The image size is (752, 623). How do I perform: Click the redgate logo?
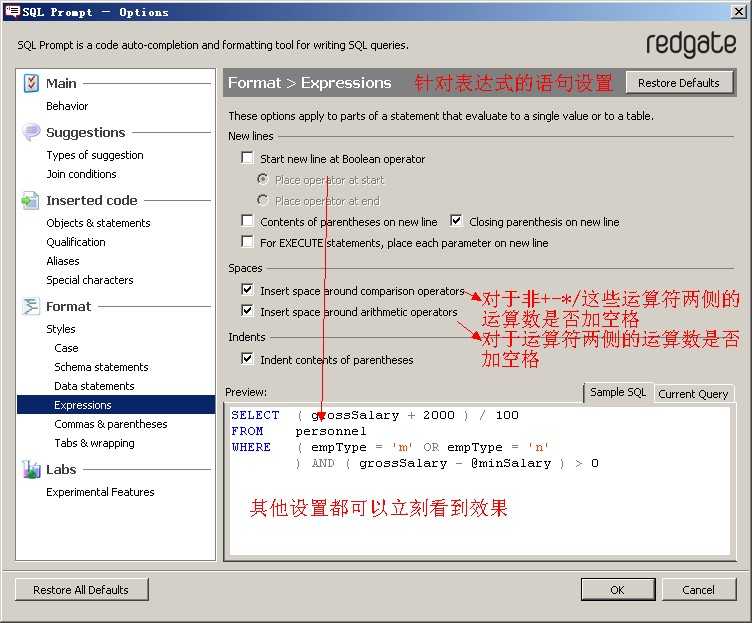point(691,44)
